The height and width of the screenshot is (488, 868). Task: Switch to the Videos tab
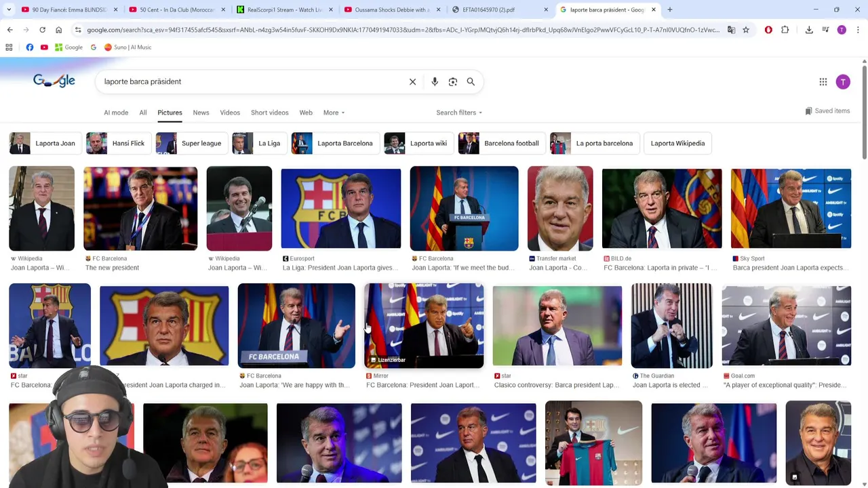point(230,113)
